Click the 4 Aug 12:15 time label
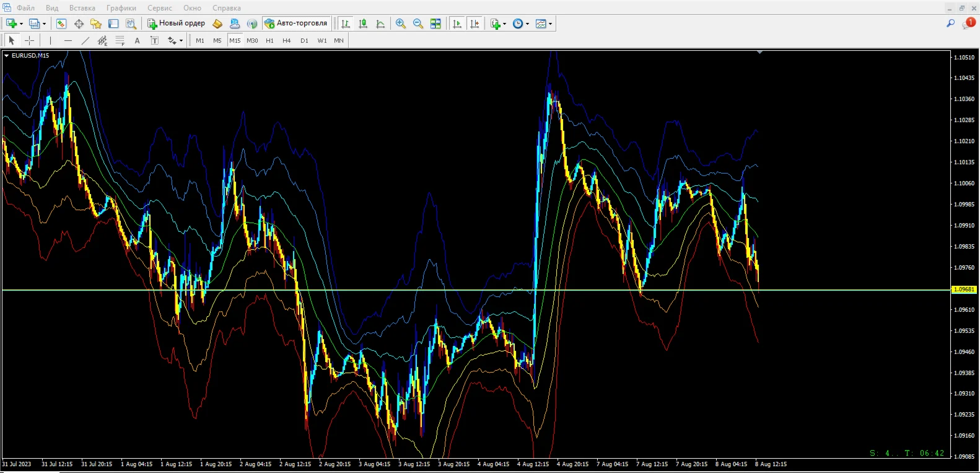The width and height of the screenshot is (980, 473). tap(533, 464)
